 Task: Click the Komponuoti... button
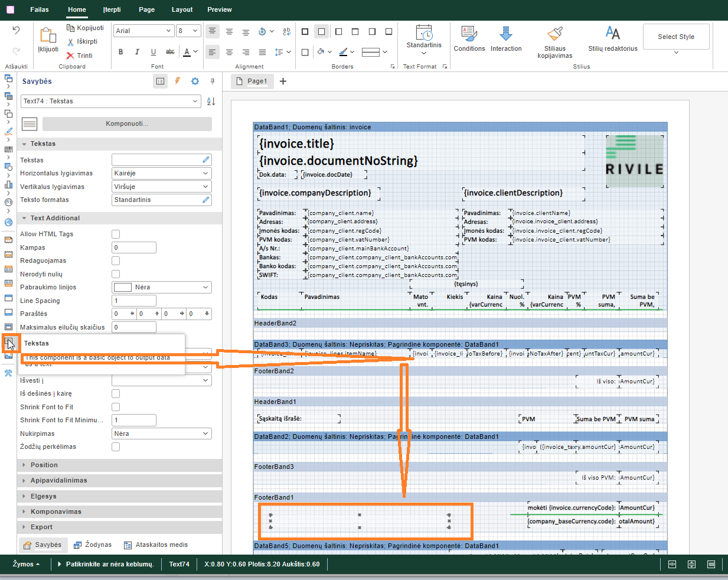(127, 123)
